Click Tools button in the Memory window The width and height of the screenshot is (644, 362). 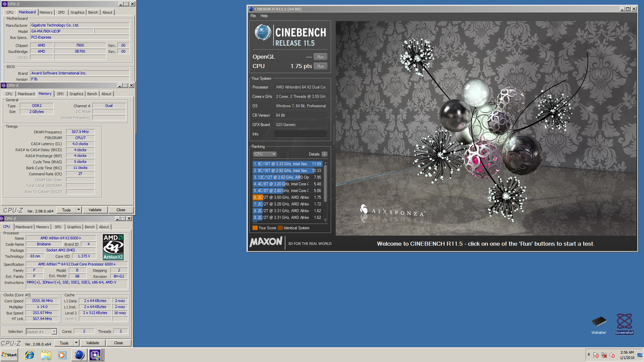coord(66,210)
